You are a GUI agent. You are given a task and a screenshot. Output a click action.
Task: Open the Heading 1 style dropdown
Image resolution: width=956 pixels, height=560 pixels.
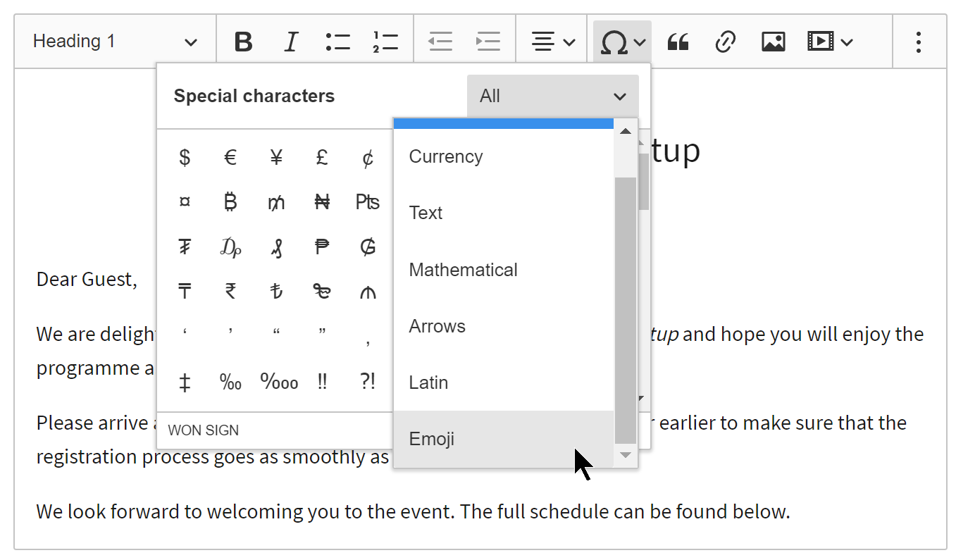tap(116, 42)
